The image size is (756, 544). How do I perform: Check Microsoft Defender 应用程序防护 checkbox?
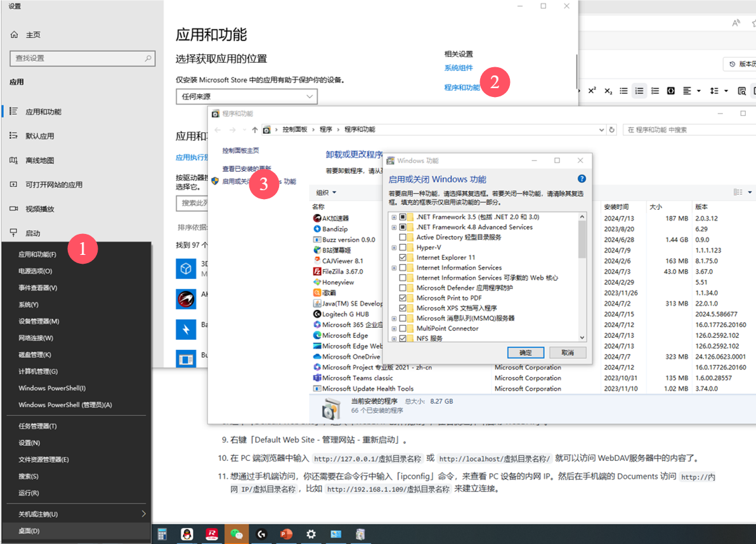pos(403,288)
